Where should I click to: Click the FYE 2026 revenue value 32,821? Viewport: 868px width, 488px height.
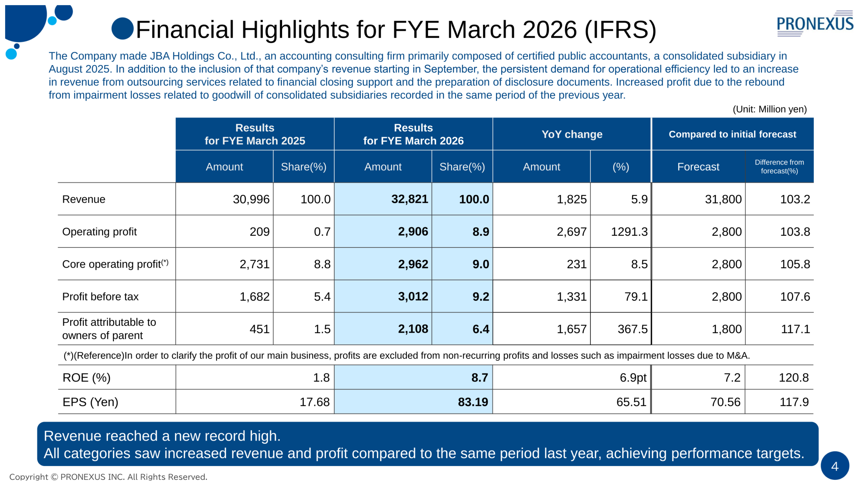coord(409,199)
